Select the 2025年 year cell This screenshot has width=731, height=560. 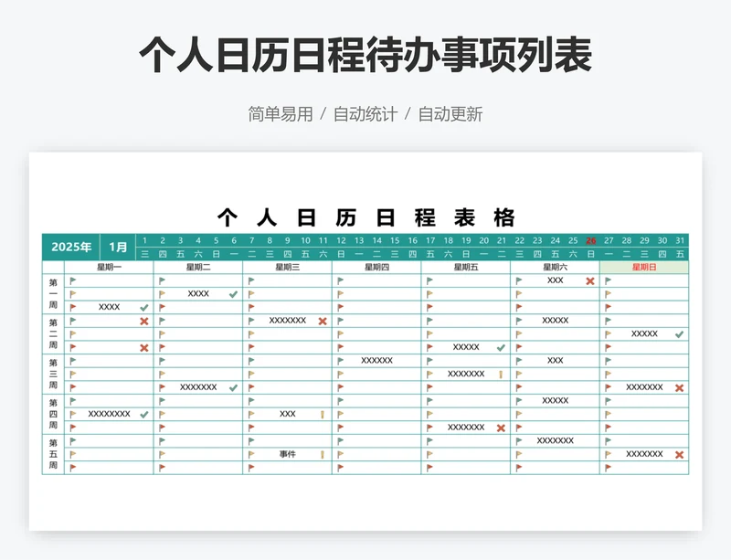point(71,248)
